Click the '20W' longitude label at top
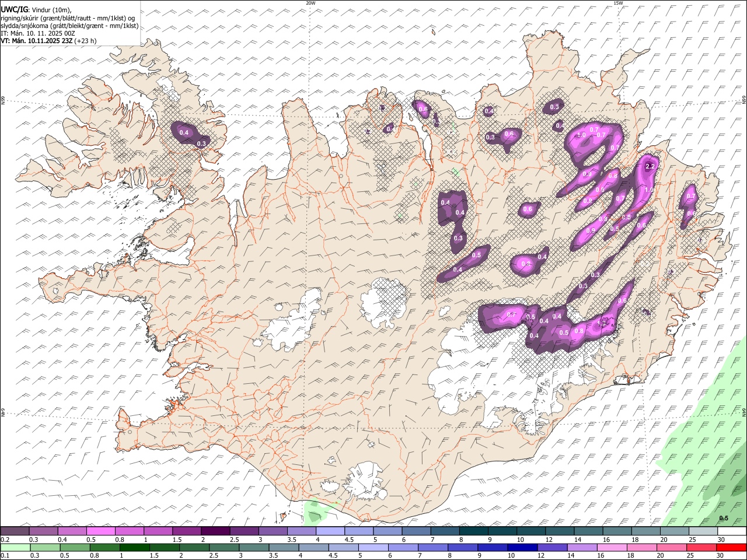This screenshot has width=747, height=560. (x=310, y=3)
